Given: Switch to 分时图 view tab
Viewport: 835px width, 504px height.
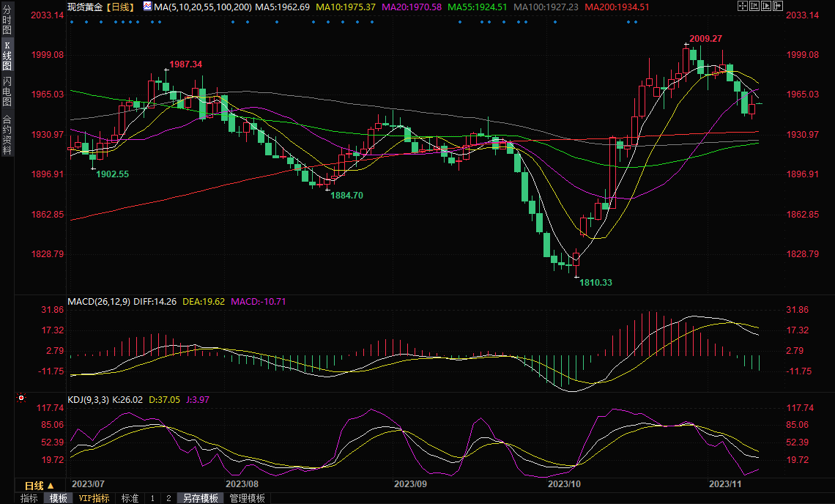Looking at the screenshot, I should pyautogui.click(x=7, y=21).
